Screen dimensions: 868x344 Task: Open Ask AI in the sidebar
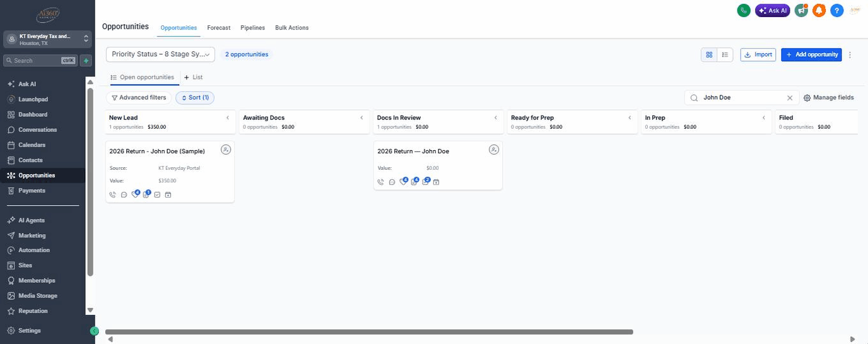coord(26,84)
